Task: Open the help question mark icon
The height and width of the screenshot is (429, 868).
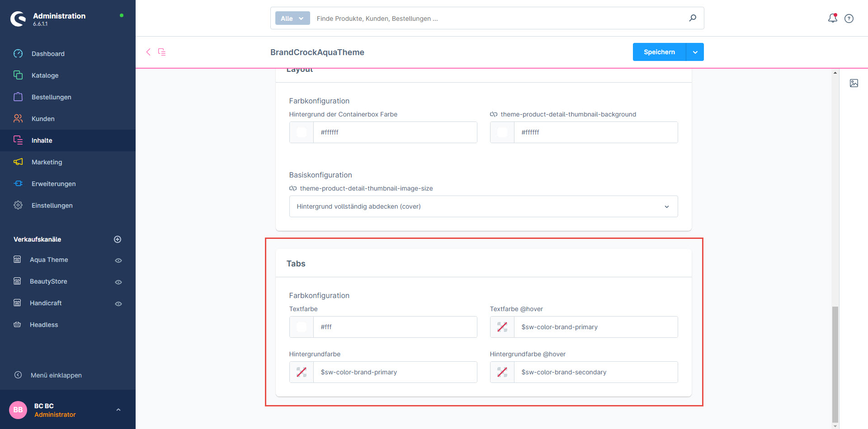Action: pyautogui.click(x=849, y=19)
